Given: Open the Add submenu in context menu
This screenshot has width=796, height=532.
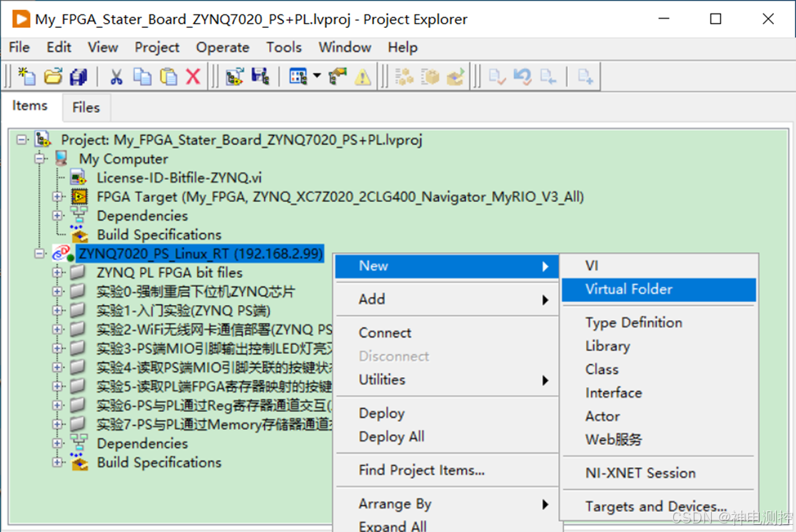Looking at the screenshot, I should click(x=446, y=299).
